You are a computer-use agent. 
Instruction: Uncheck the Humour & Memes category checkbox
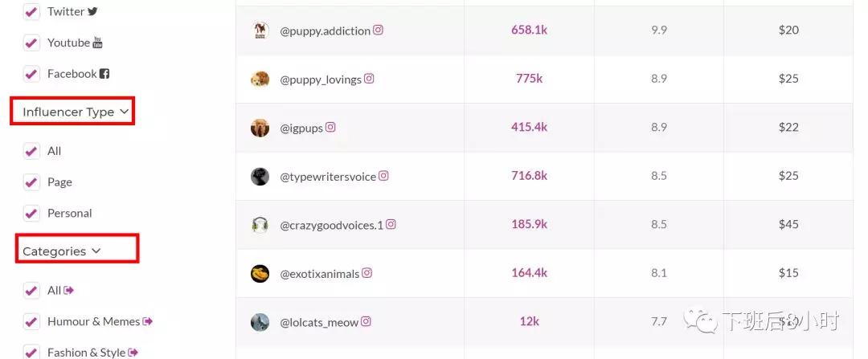pos(31,321)
